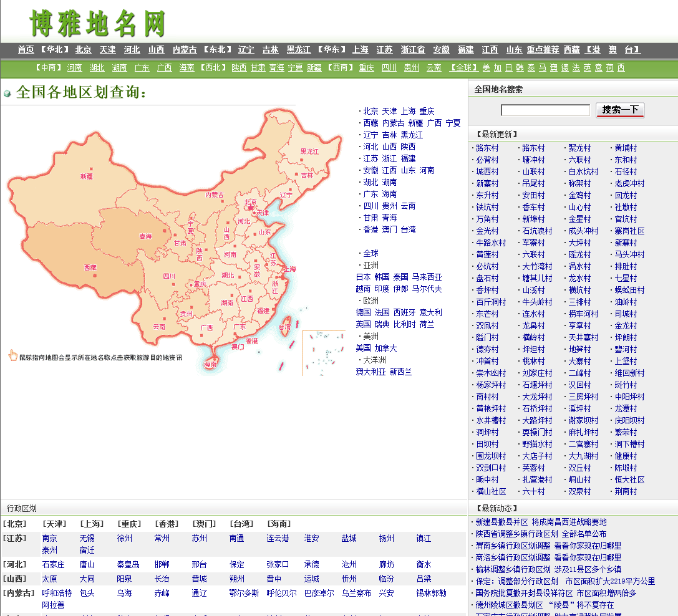
Task: Open 连云港 in the 江苏 row
Action: tap(278, 538)
